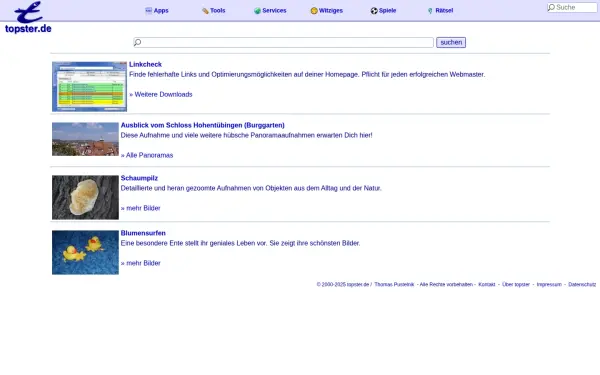Open the Impressum footer link

tap(549, 284)
